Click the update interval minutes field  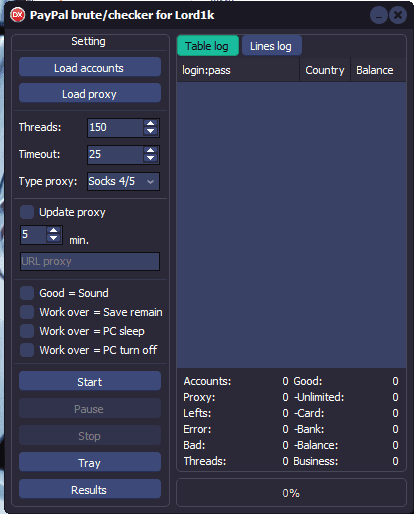tap(33, 235)
